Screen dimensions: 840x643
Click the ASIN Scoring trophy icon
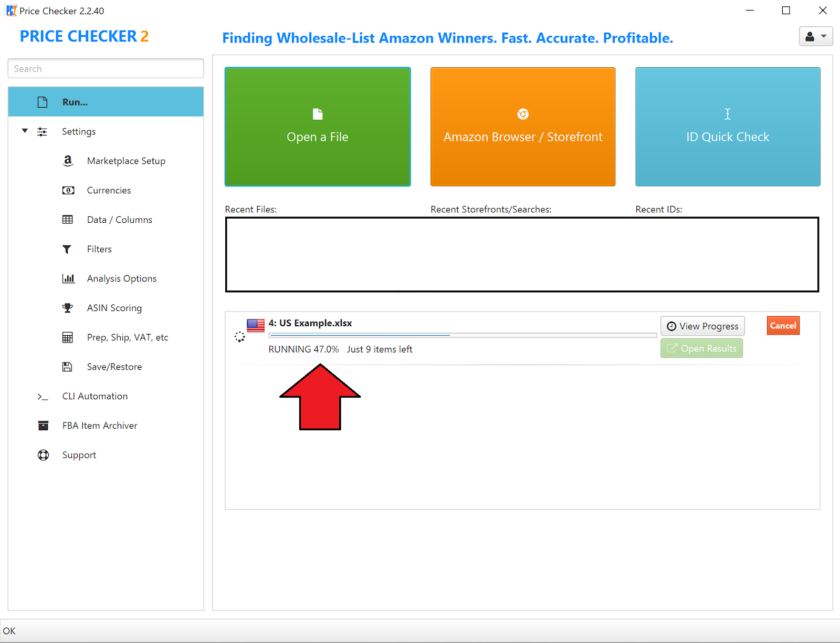pos(68,308)
